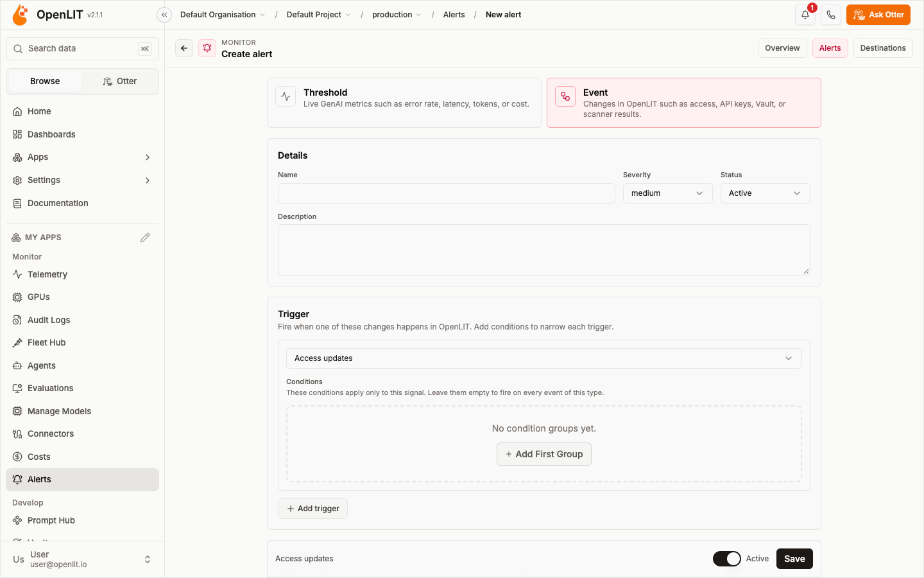Open the Access updates trigger dropdown
The width and height of the screenshot is (924, 578).
(x=544, y=358)
